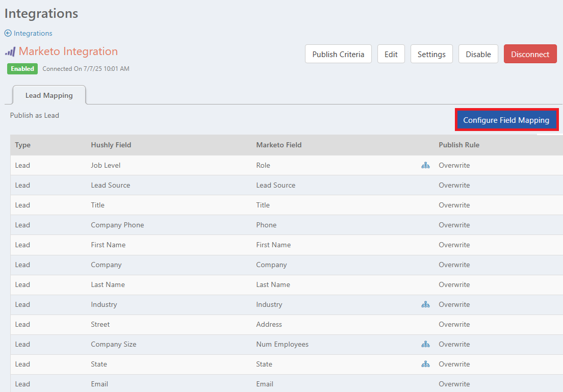Disable the Marketo integration

pyautogui.click(x=478, y=54)
